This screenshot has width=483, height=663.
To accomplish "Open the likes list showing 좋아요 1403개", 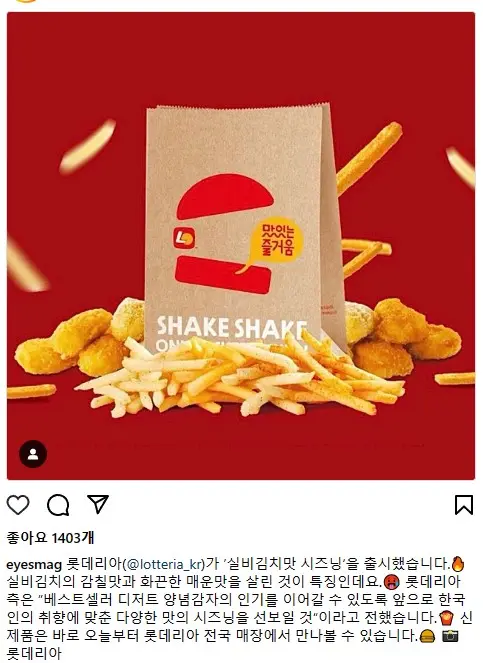I will pos(50,538).
